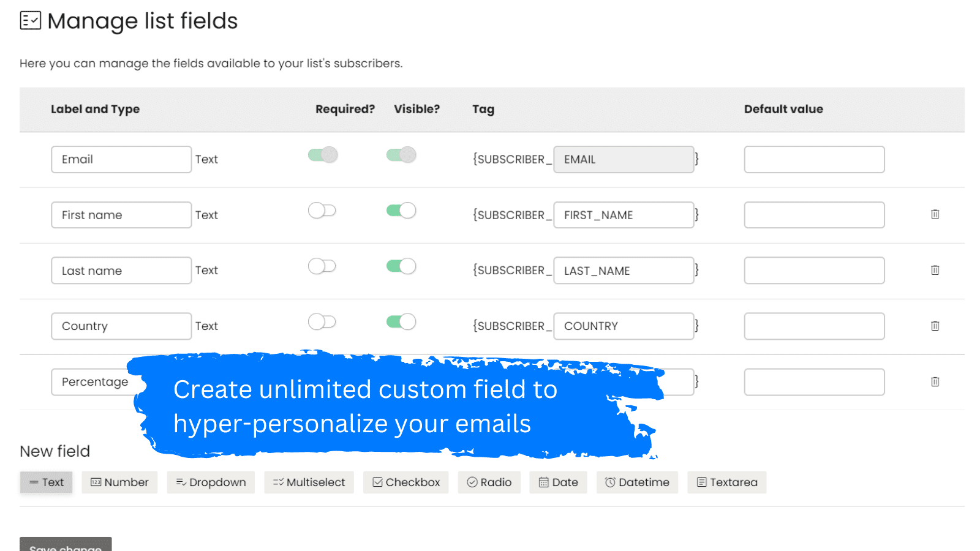Add a new Checkbox field
This screenshot has width=980, height=551.
(x=405, y=482)
